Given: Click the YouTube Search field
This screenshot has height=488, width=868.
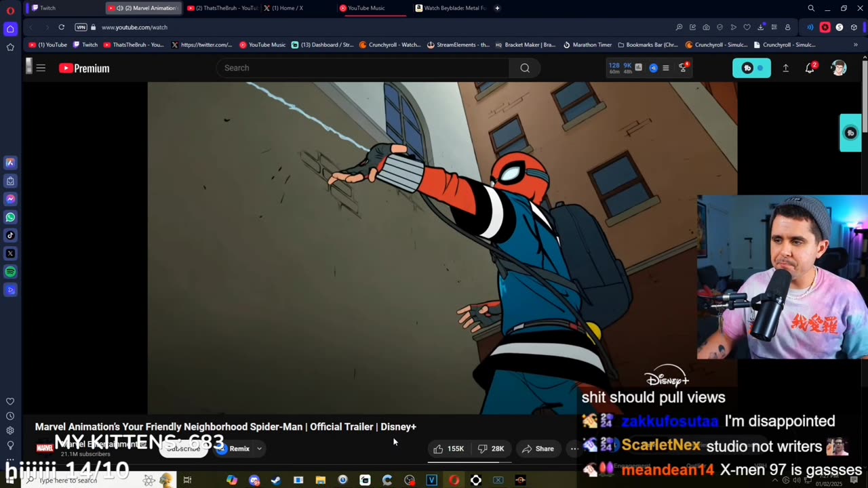Looking at the screenshot, I should [x=363, y=68].
